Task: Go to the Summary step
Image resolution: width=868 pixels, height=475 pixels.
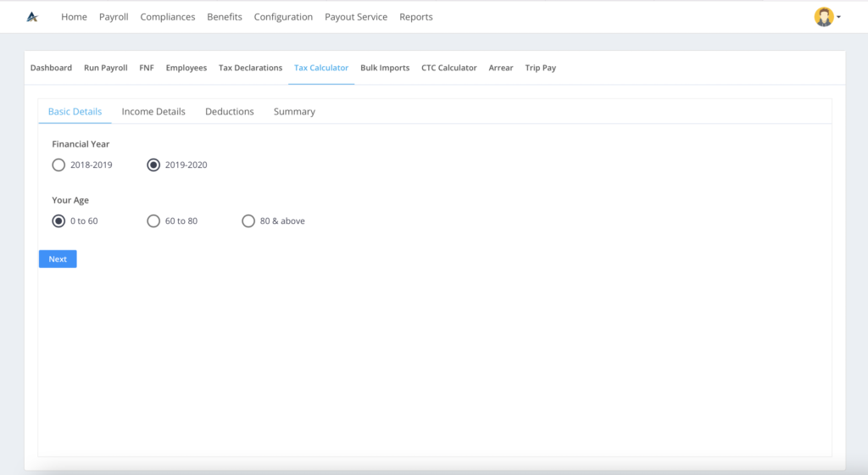Action: [294, 111]
